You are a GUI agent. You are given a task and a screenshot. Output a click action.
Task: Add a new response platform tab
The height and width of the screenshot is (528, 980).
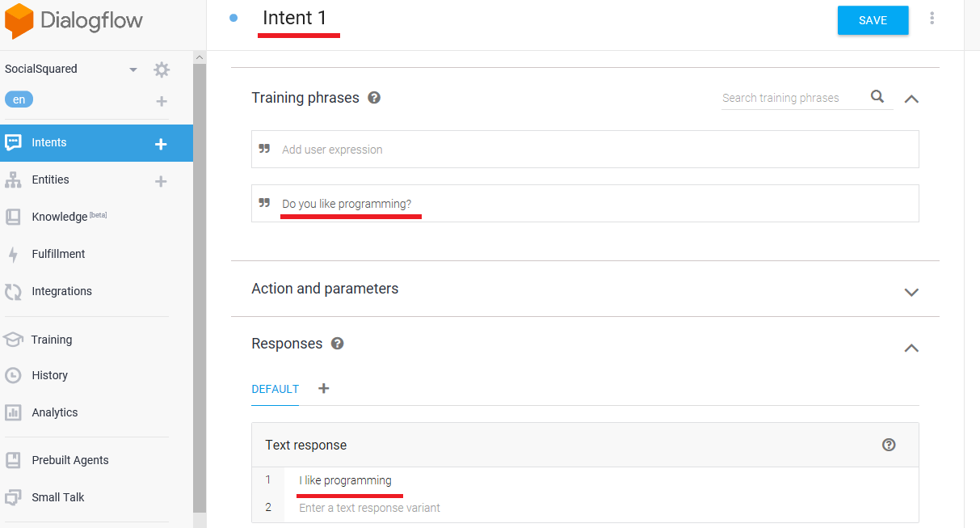tap(324, 388)
